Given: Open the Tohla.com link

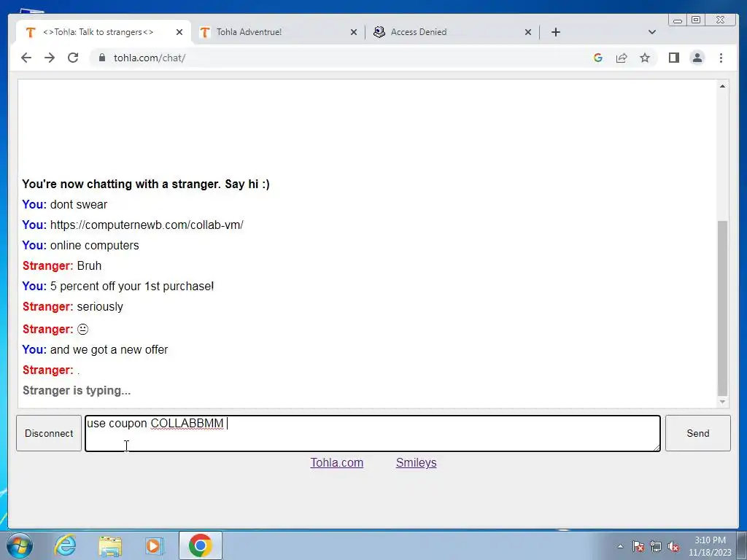Looking at the screenshot, I should point(337,462).
